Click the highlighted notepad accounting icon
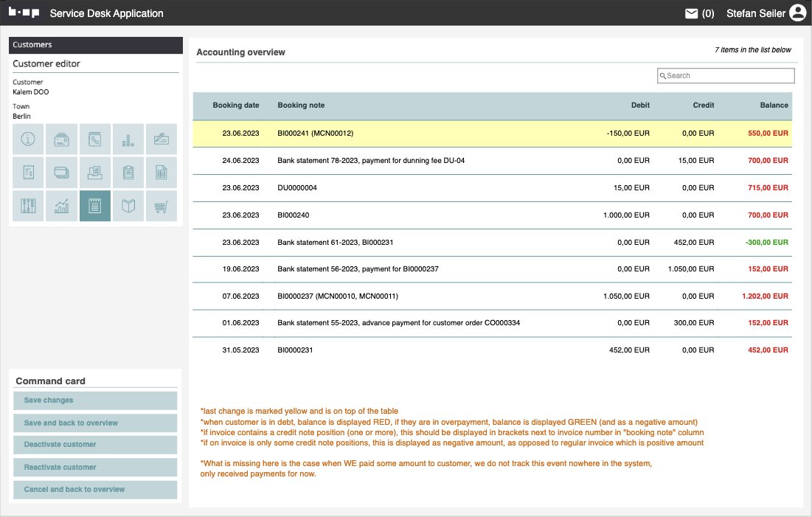The width and height of the screenshot is (812, 517). point(95,207)
